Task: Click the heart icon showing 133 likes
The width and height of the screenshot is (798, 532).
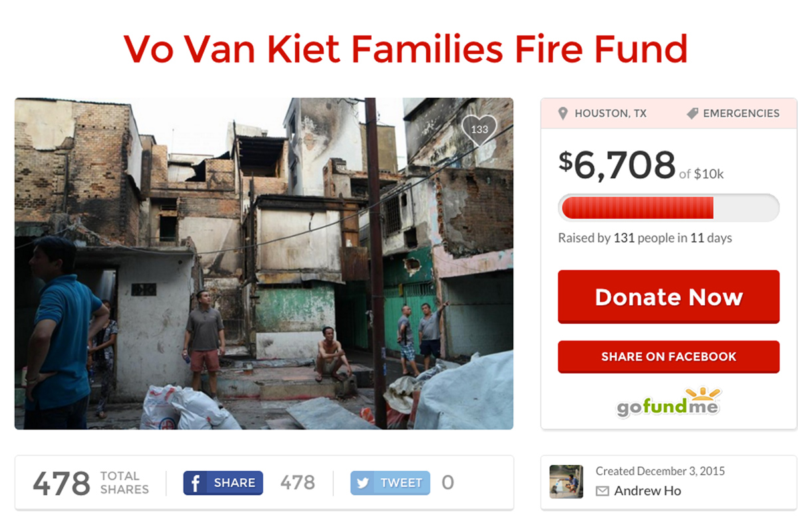Action: [479, 130]
